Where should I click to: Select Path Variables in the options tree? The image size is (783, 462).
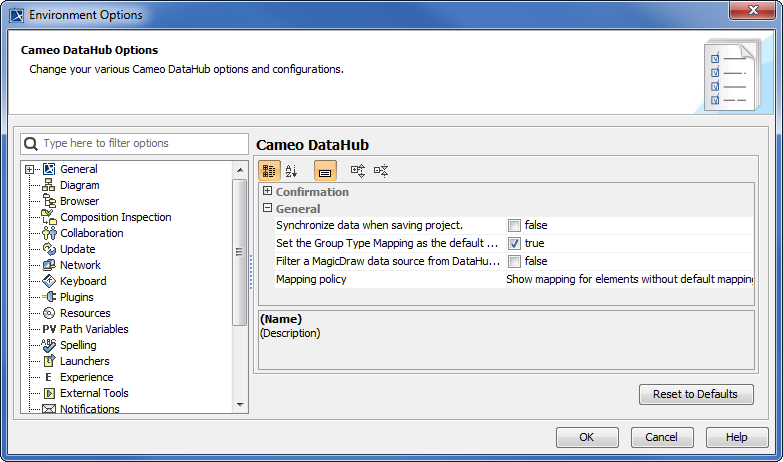click(x=93, y=329)
